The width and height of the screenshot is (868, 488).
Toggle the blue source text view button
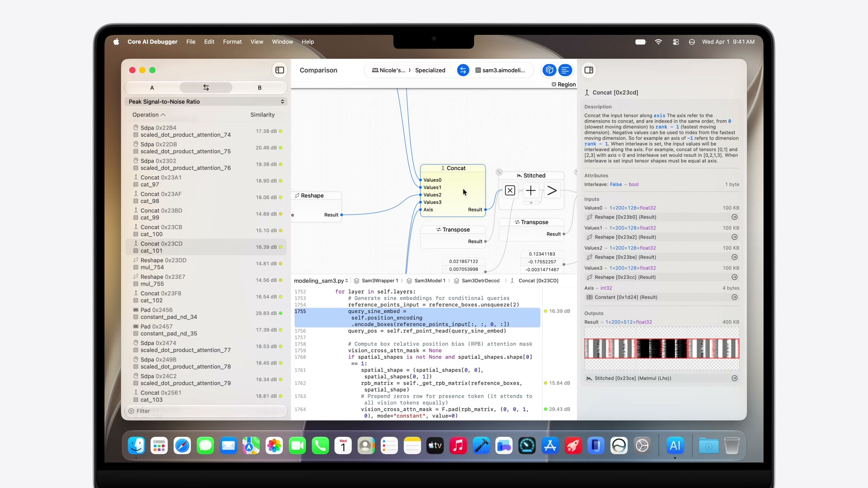pos(565,70)
